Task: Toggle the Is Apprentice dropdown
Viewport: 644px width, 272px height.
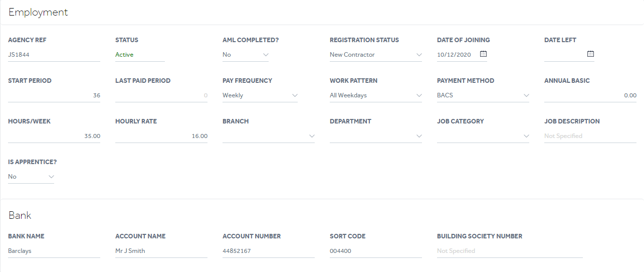Action: (31, 177)
